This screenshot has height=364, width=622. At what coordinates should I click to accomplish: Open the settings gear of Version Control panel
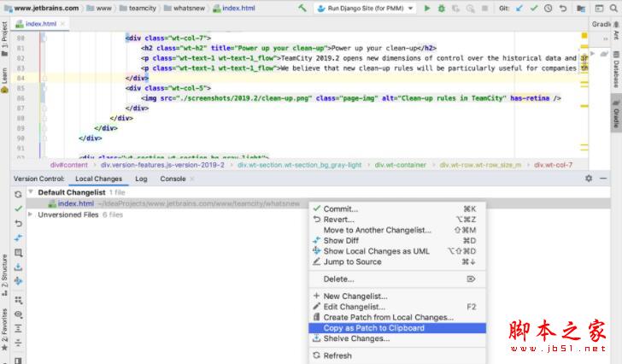tap(589, 179)
